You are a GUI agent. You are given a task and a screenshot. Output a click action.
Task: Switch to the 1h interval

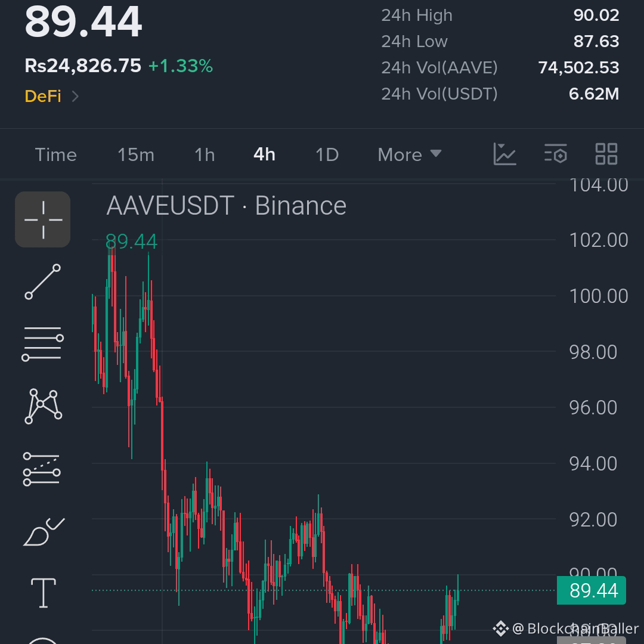205,155
